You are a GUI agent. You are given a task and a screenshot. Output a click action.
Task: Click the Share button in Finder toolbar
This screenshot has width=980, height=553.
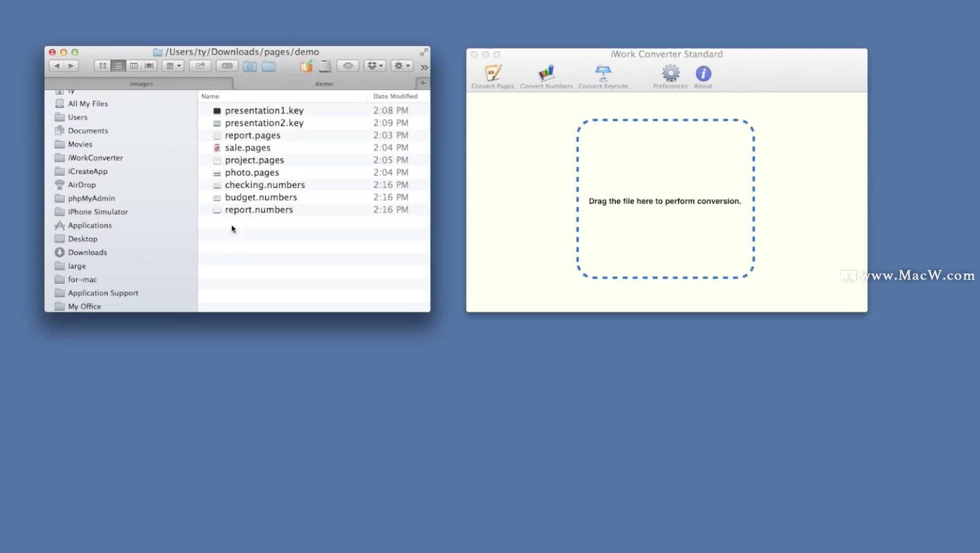point(200,66)
